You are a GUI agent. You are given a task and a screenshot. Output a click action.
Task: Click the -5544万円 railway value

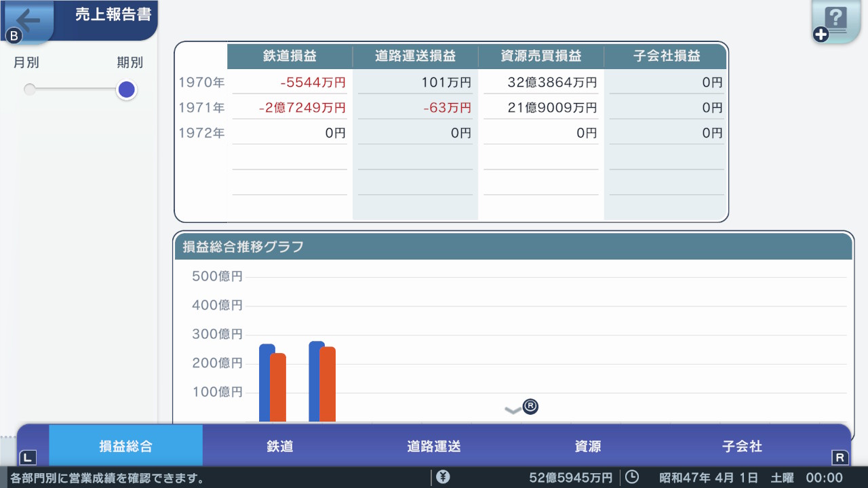tap(313, 83)
